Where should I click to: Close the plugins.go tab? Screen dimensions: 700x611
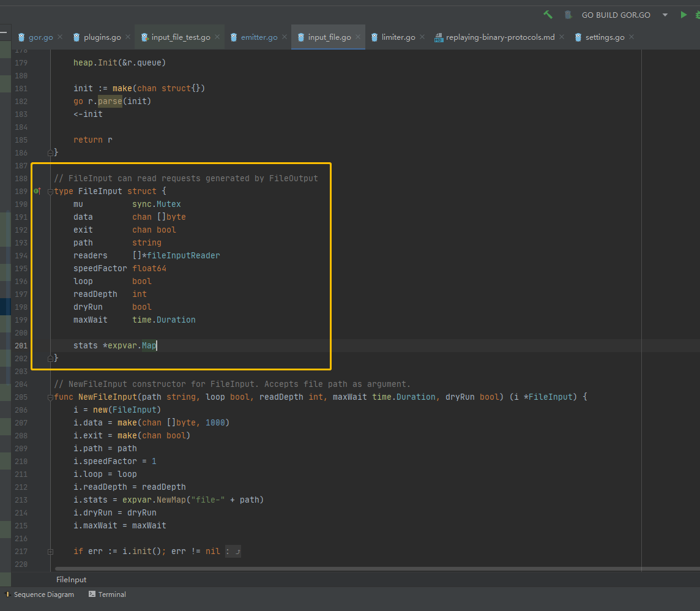point(128,37)
